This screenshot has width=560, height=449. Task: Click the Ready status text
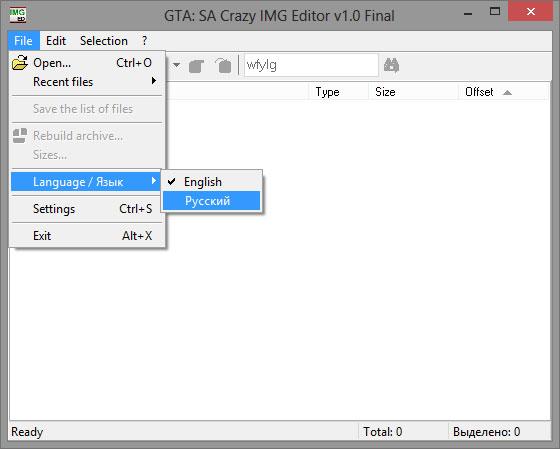[27, 432]
